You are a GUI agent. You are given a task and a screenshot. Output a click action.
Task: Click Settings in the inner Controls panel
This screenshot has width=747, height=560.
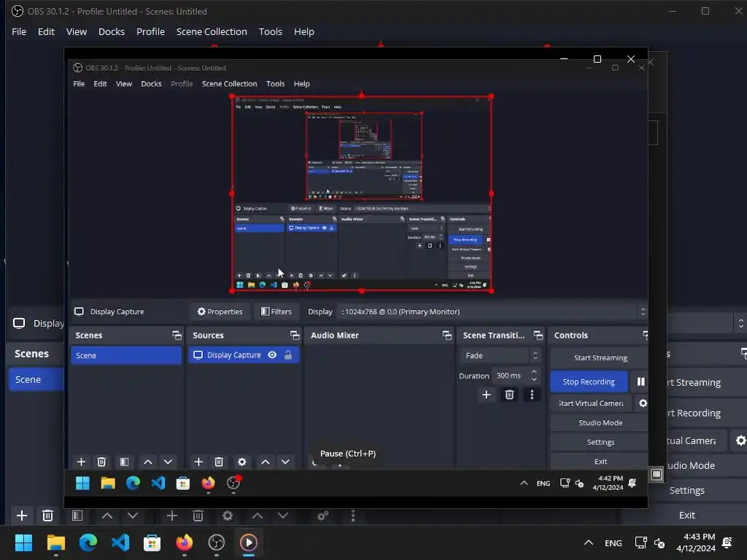pos(600,442)
